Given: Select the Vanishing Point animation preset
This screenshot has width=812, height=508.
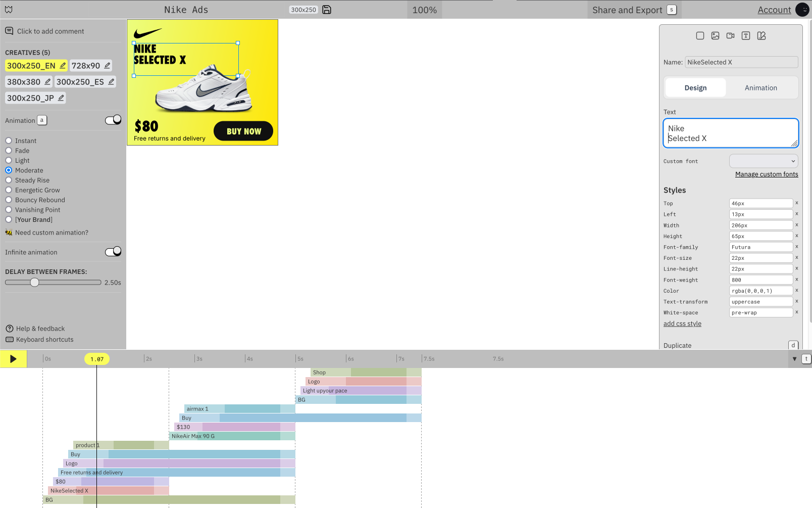Looking at the screenshot, I should (9, 210).
